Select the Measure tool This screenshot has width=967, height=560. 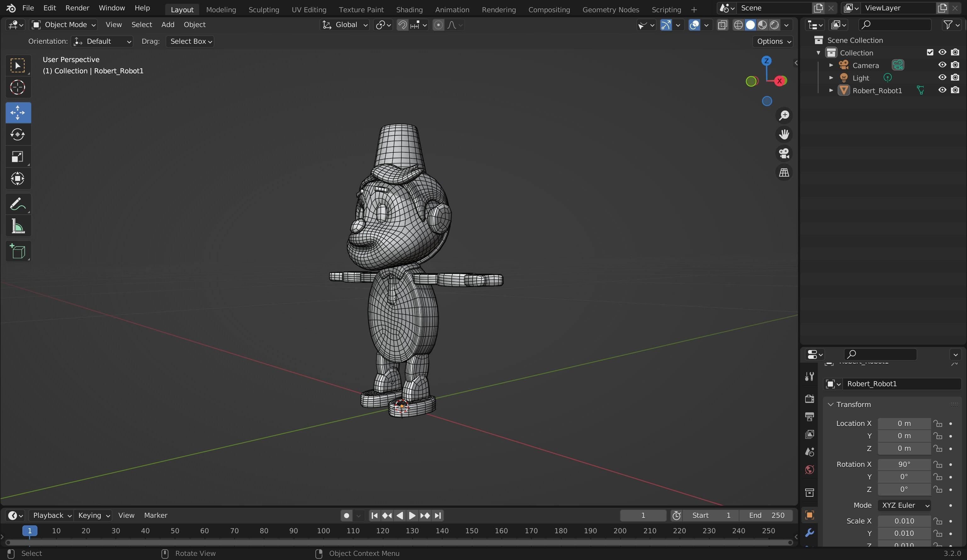pyautogui.click(x=18, y=226)
